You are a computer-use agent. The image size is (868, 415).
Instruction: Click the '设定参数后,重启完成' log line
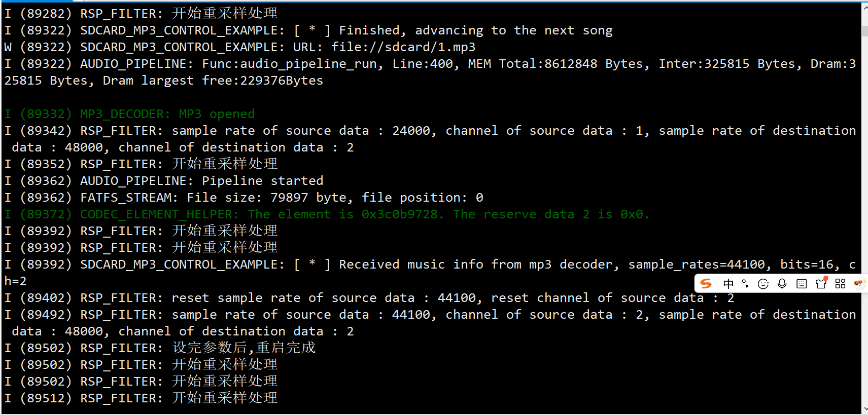pos(160,348)
